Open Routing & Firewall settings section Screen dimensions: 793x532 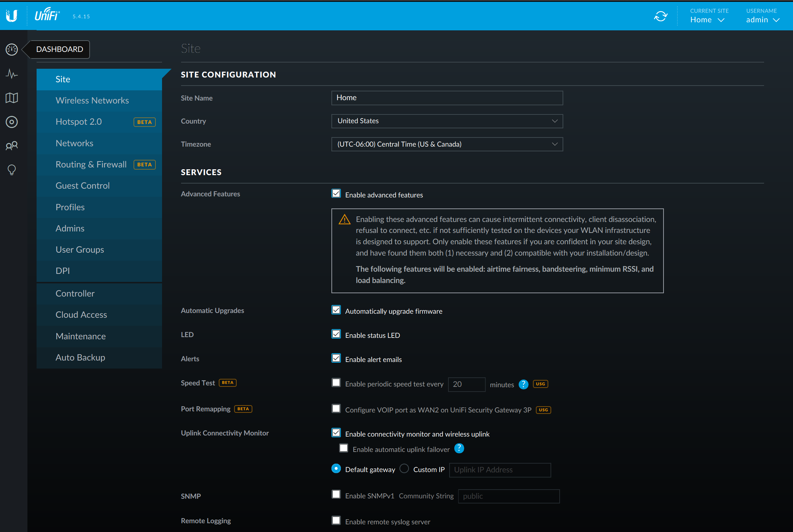[91, 165]
